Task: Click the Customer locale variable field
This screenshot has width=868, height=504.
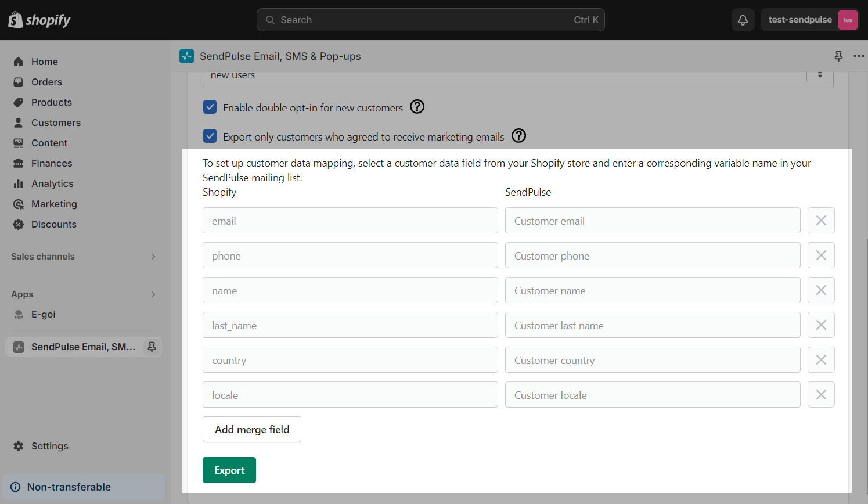Action: [653, 395]
